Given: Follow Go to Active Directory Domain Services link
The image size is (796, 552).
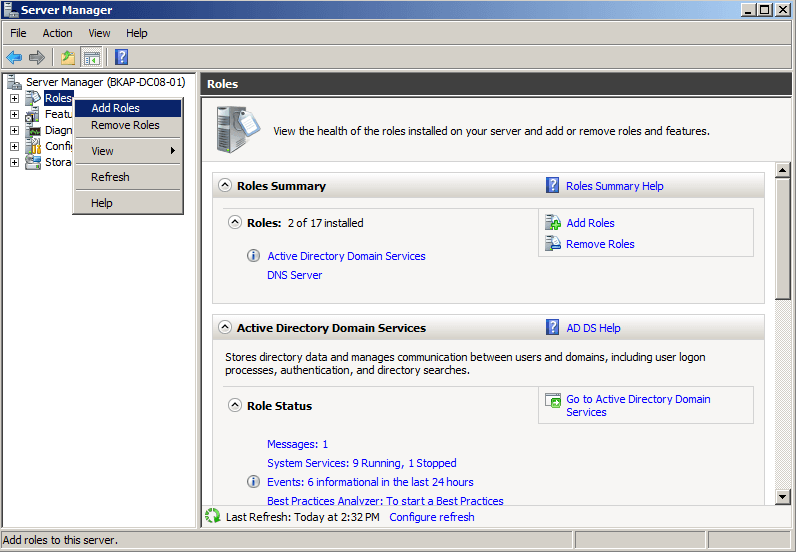Looking at the screenshot, I should [638, 405].
